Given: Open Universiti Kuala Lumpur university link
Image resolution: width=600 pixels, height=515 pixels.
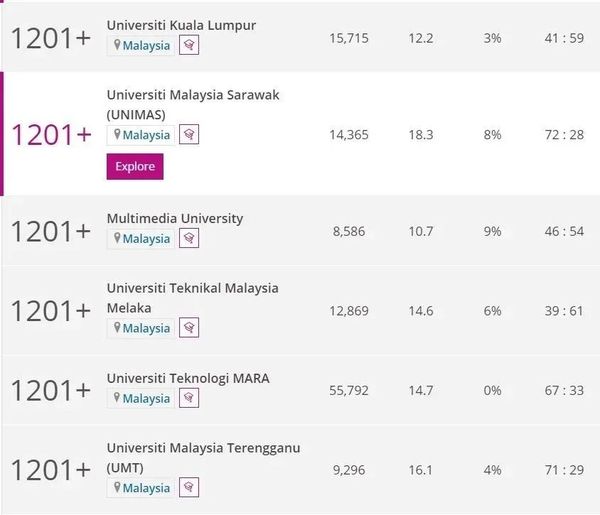Looking at the screenshot, I should point(181,25).
